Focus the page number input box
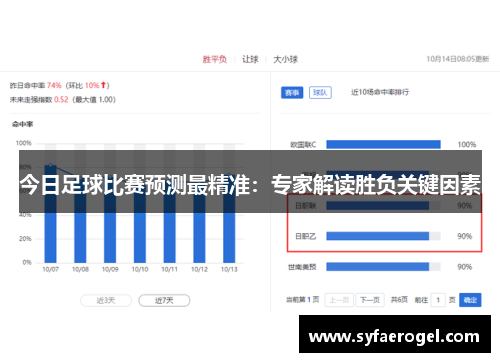 pos(438,300)
